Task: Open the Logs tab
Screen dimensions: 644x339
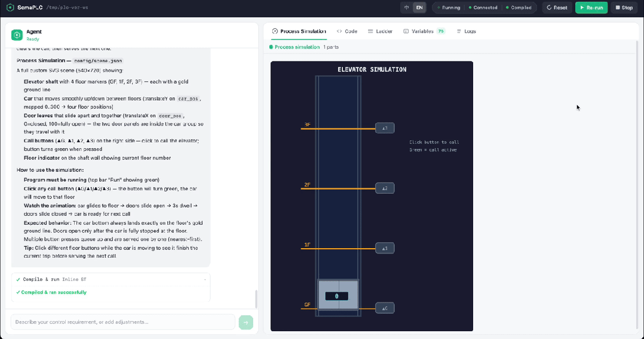Action: (x=466, y=31)
